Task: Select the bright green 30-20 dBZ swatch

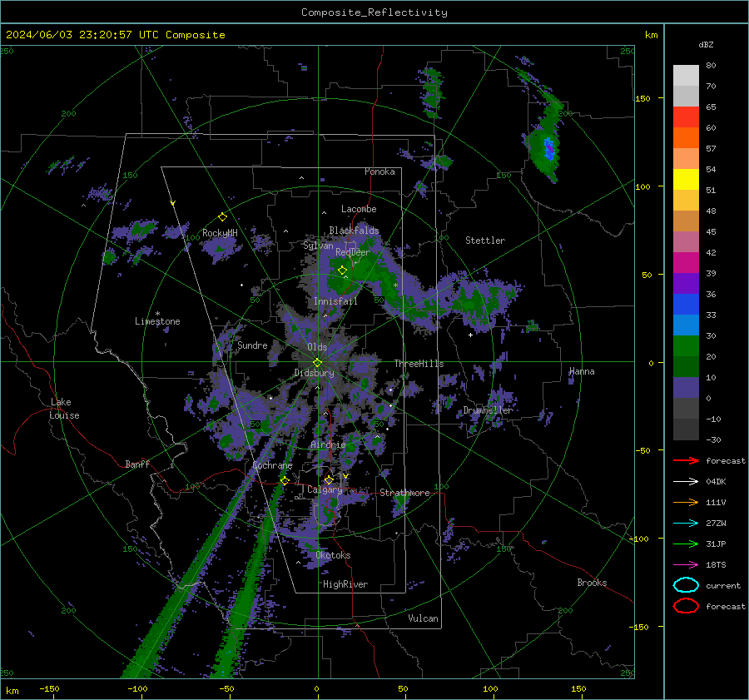Action: click(x=686, y=345)
